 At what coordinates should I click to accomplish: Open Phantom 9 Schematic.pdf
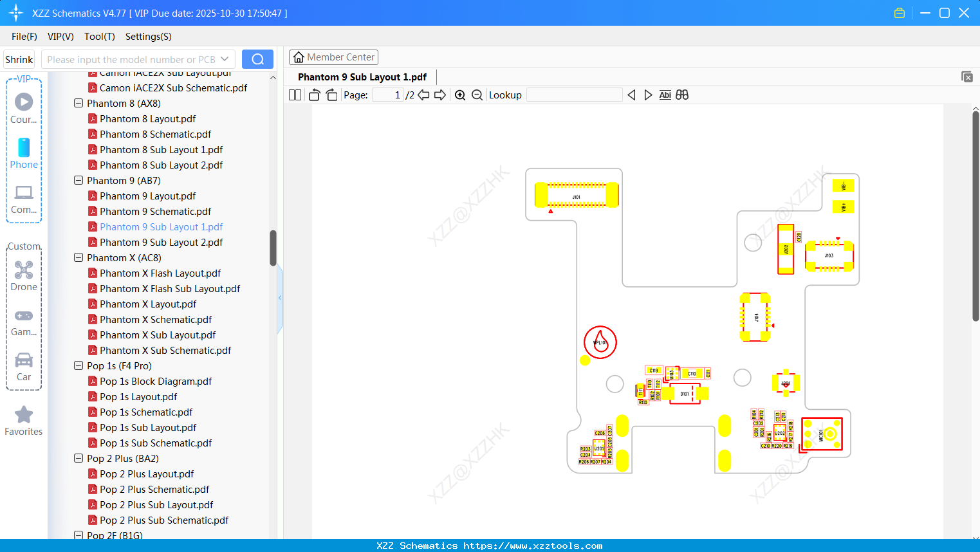pos(156,211)
